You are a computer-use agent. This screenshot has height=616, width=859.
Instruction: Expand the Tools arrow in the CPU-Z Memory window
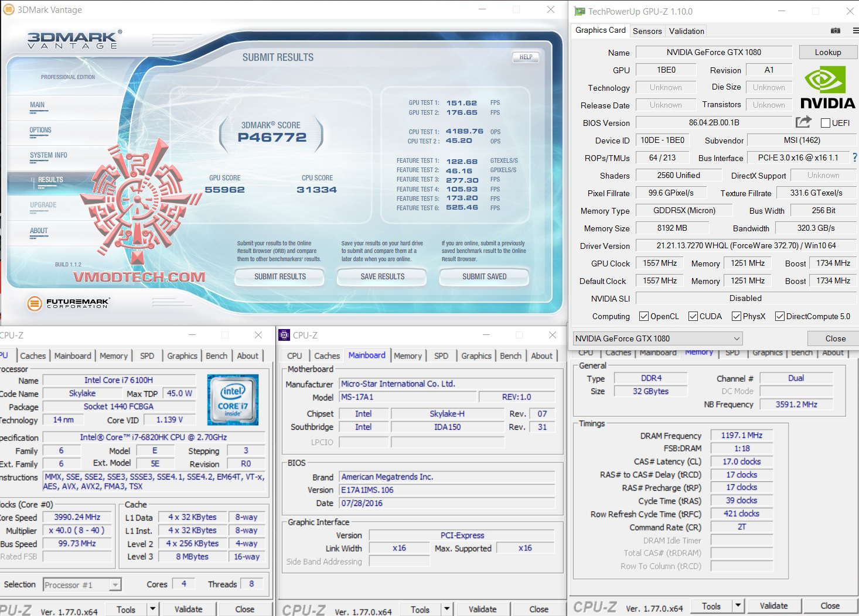coord(738,605)
